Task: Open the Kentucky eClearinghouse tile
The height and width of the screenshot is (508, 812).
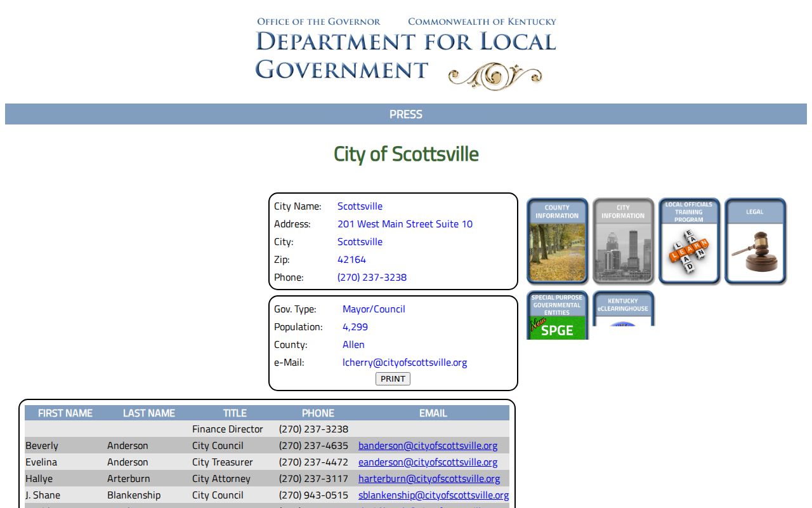Action: coord(623,309)
